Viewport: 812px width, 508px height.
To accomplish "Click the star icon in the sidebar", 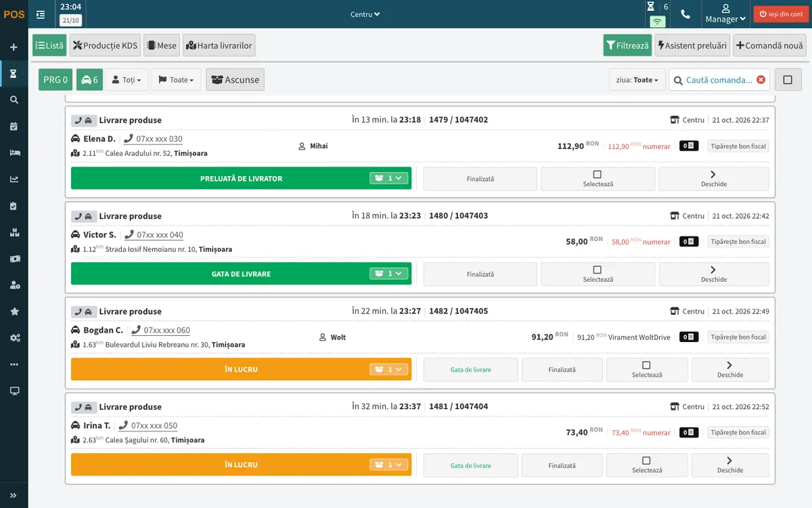I will (x=14, y=312).
